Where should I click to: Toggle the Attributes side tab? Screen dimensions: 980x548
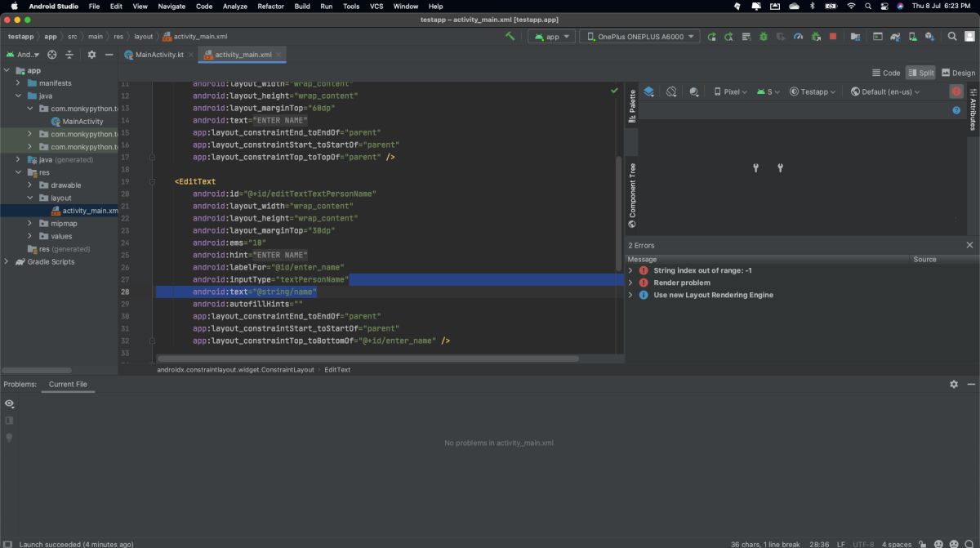pos(973,108)
